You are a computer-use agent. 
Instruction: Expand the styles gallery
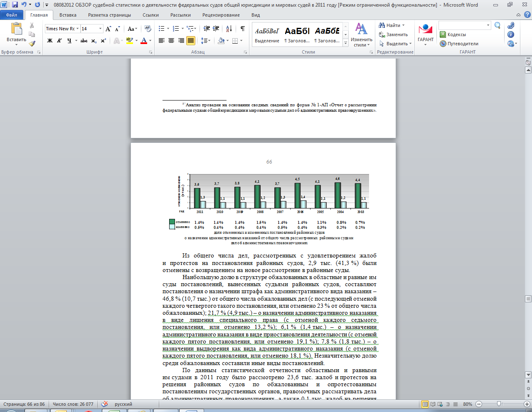pos(345,43)
